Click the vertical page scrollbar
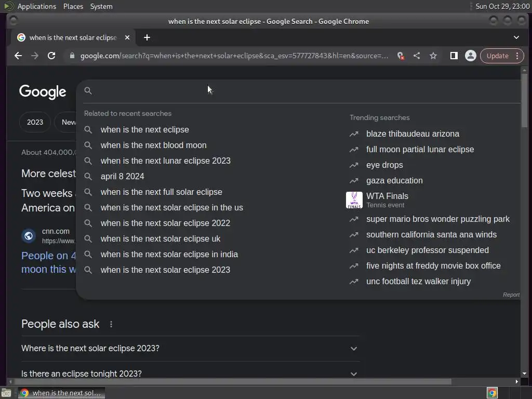This screenshot has width=532, height=399. click(525, 100)
